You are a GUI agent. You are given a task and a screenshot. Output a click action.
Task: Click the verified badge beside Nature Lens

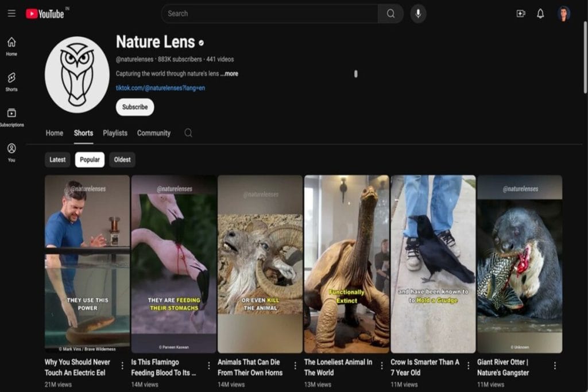pos(202,43)
